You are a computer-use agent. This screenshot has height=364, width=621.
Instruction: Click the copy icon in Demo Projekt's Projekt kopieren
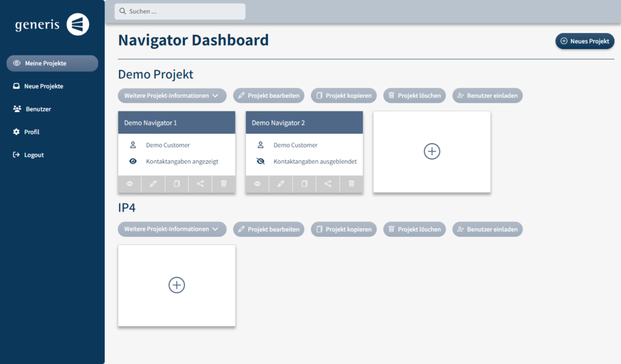[319, 95]
